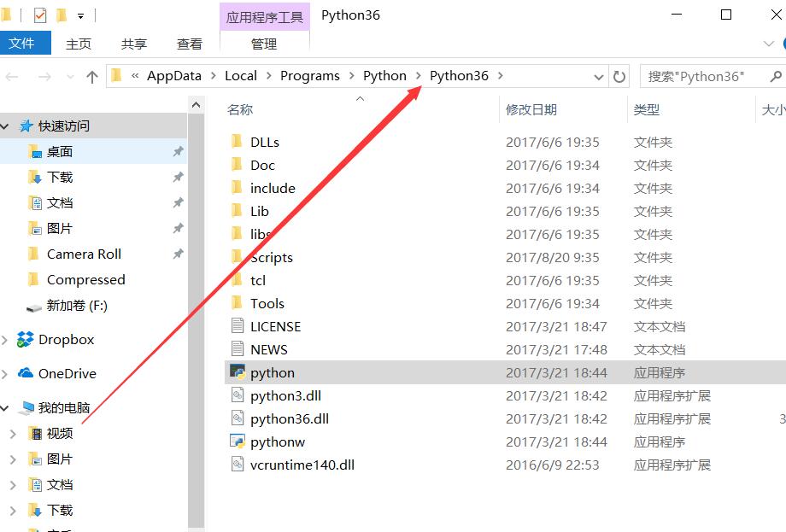Click the vcruntime140.dll file icon
The width and height of the screenshot is (786, 532).
point(238,465)
